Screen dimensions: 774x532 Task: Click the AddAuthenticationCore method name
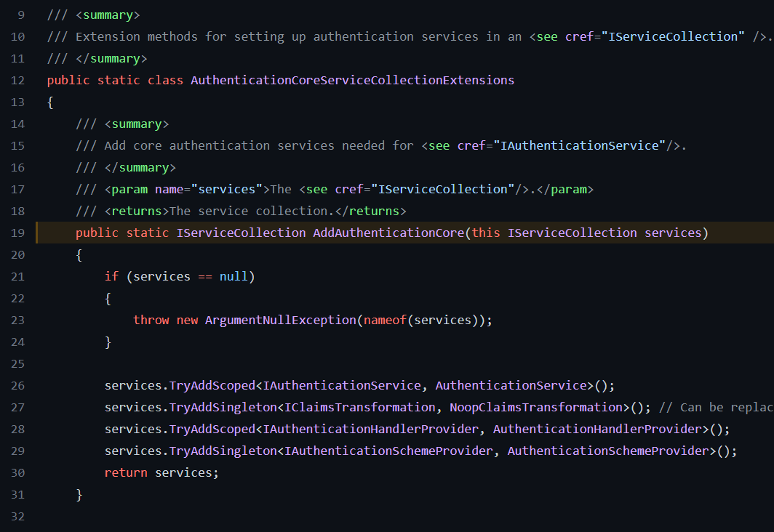click(x=388, y=233)
